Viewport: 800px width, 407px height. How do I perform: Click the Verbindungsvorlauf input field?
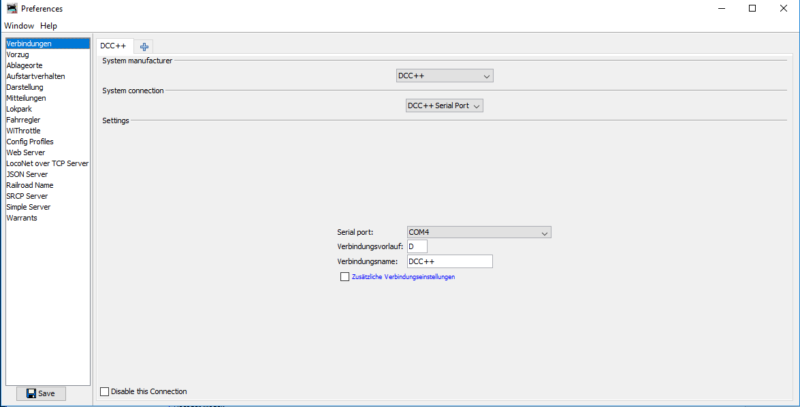click(x=417, y=246)
